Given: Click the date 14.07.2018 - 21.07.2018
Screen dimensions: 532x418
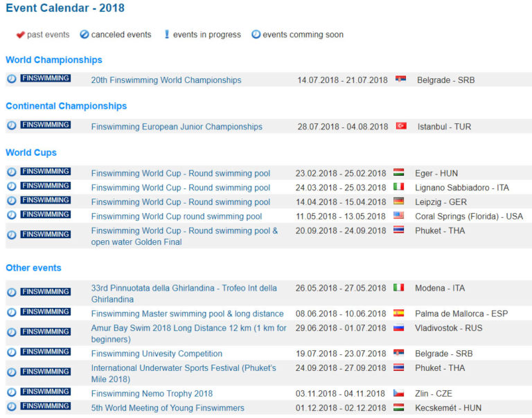Looking at the screenshot, I should coord(342,80).
